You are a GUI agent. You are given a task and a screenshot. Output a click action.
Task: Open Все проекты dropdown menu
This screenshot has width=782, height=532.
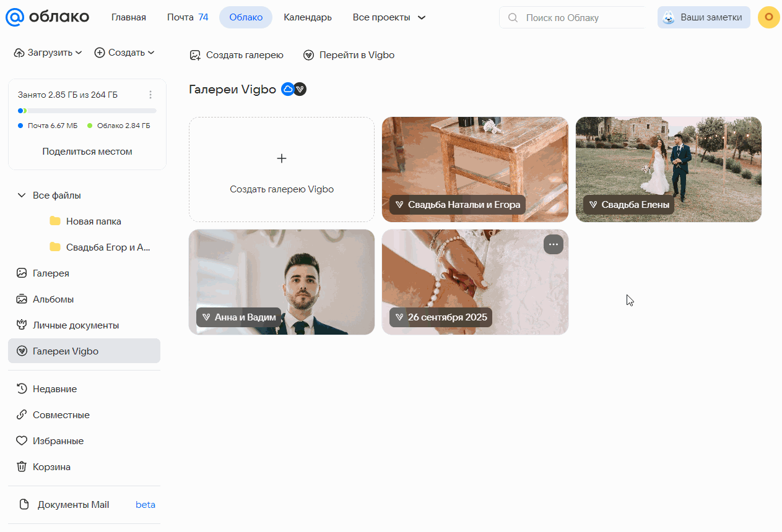tap(389, 17)
